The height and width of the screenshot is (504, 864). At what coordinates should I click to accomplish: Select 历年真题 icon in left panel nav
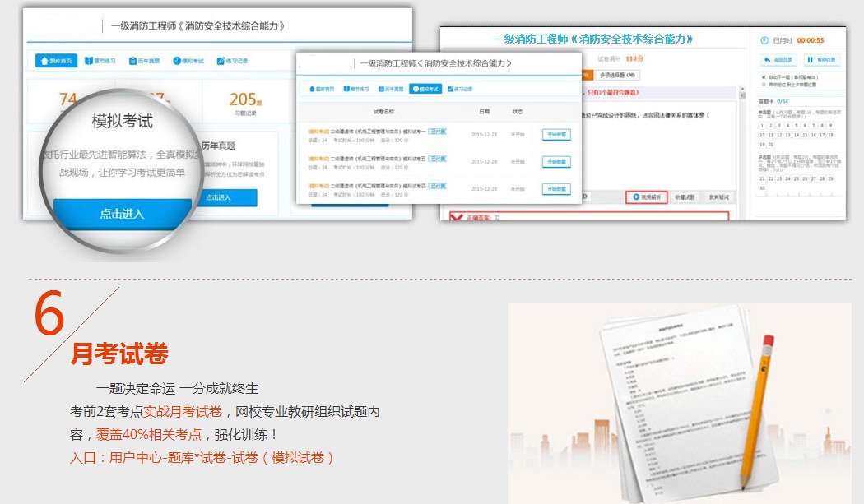(x=133, y=61)
